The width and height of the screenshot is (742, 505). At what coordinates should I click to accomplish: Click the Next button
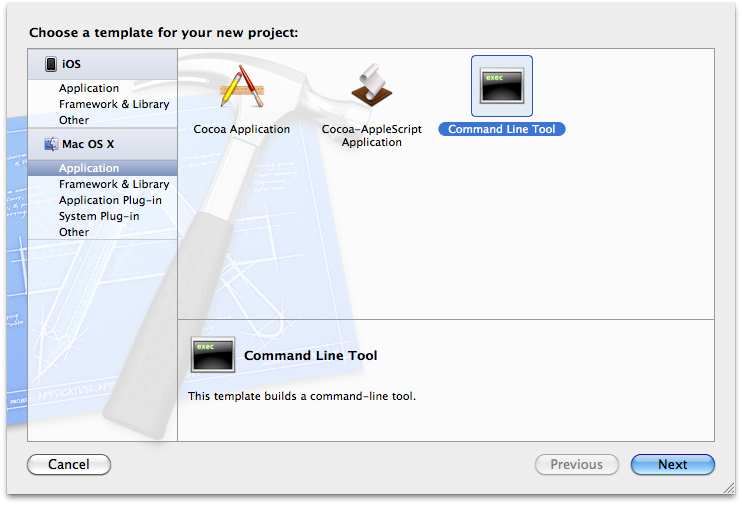click(x=672, y=464)
